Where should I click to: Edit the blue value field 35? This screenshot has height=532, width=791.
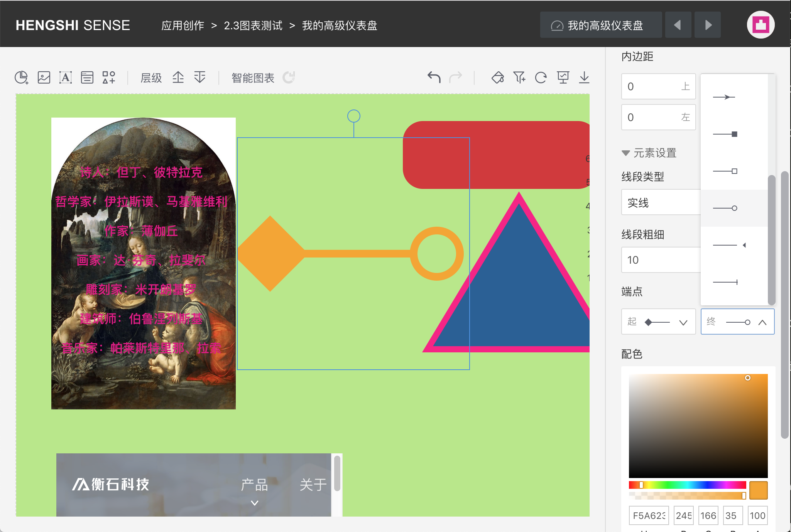coord(733,515)
